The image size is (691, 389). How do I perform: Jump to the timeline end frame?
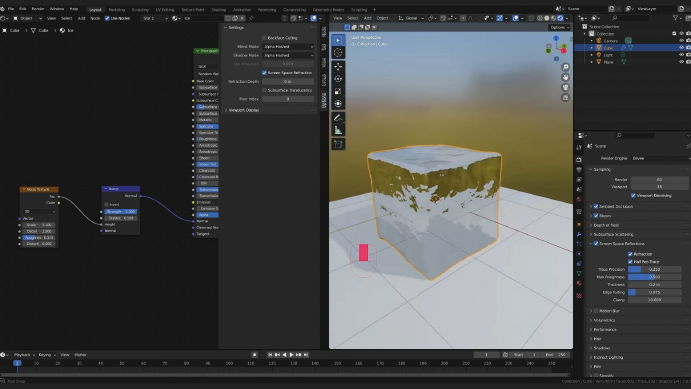(306, 355)
